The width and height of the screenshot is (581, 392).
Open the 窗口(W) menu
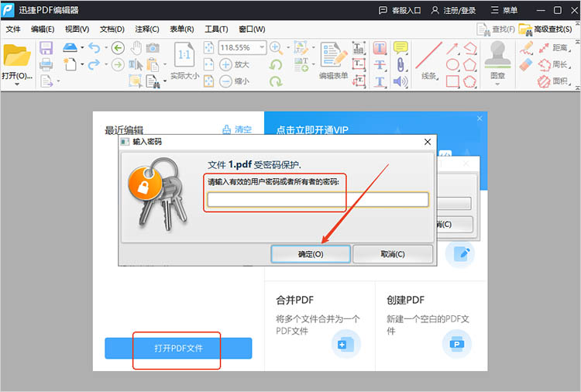click(x=252, y=29)
